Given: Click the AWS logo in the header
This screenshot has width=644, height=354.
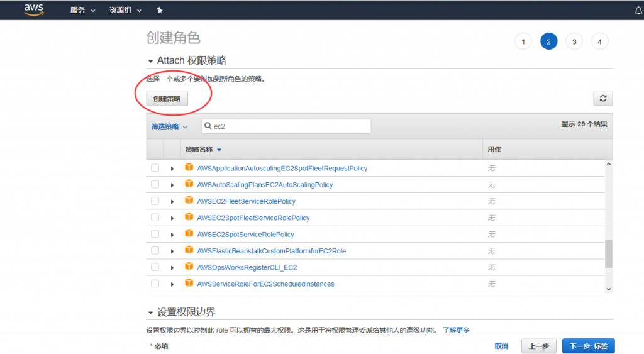Looking at the screenshot, I should coord(33,9).
